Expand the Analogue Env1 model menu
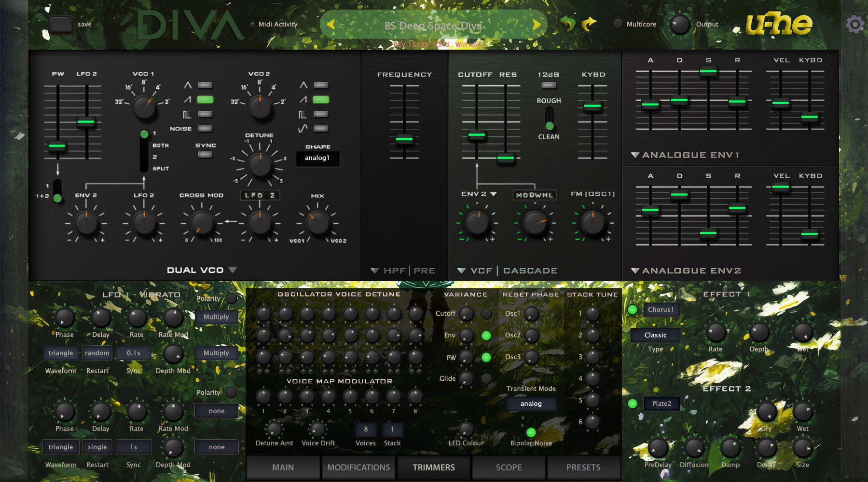Screen dimensions: 868x482 coord(635,155)
